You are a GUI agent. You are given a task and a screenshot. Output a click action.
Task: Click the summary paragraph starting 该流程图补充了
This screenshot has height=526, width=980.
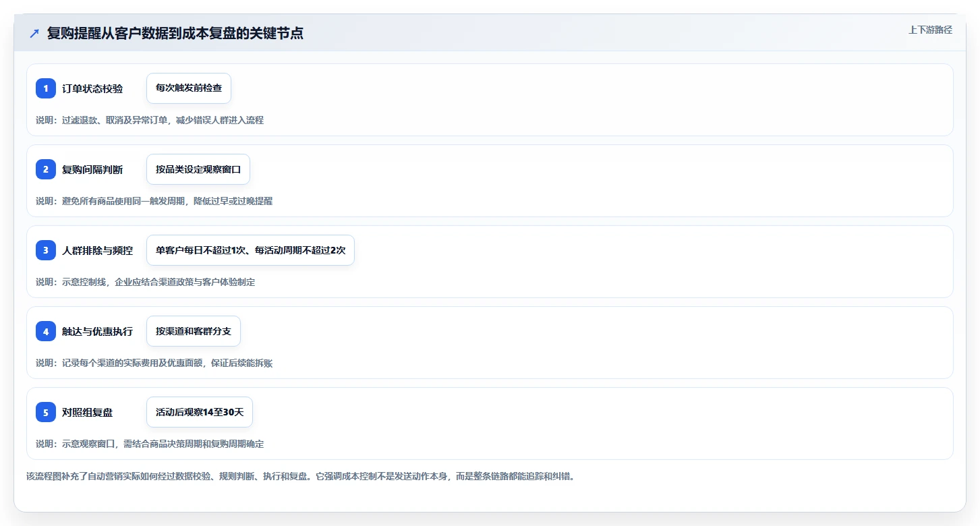click(300, 476)
